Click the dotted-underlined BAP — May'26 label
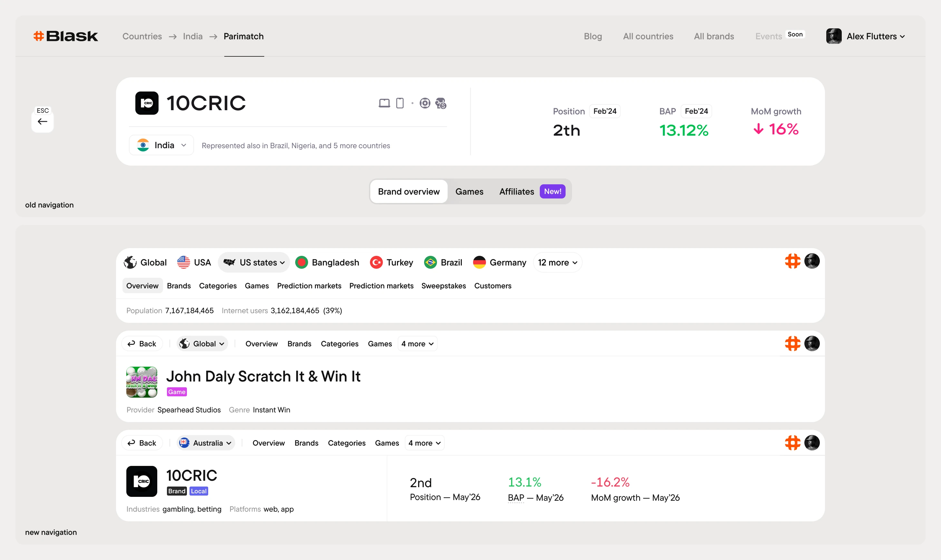The image size is (941, 560). pos(536,498)
